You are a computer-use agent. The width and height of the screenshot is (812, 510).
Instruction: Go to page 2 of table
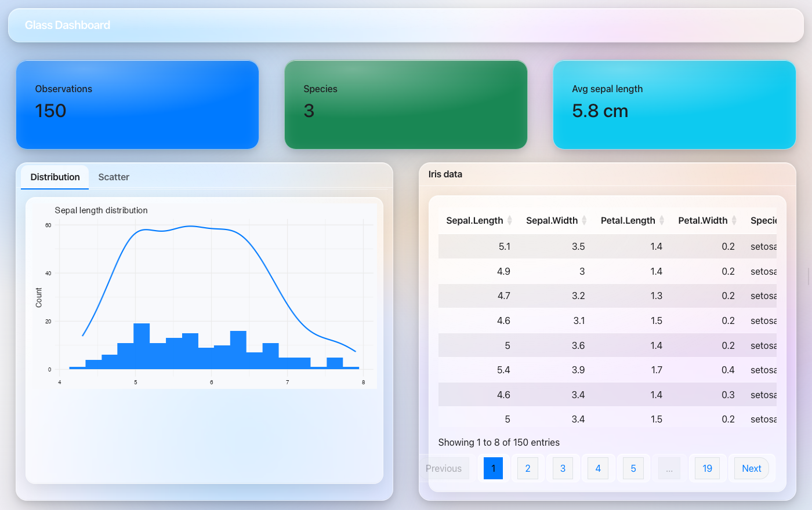(528, 468)
